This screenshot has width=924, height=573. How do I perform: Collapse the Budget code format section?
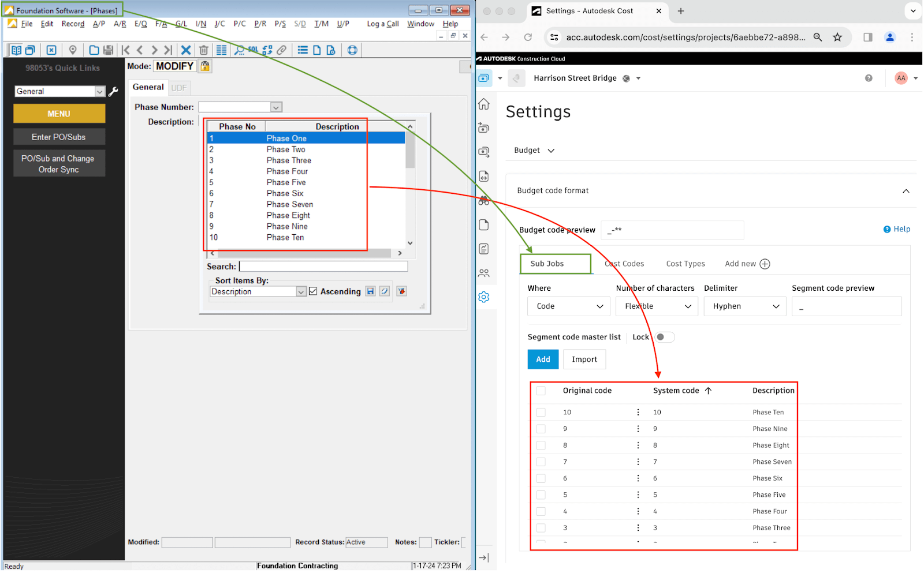click(x=906, y=191)
